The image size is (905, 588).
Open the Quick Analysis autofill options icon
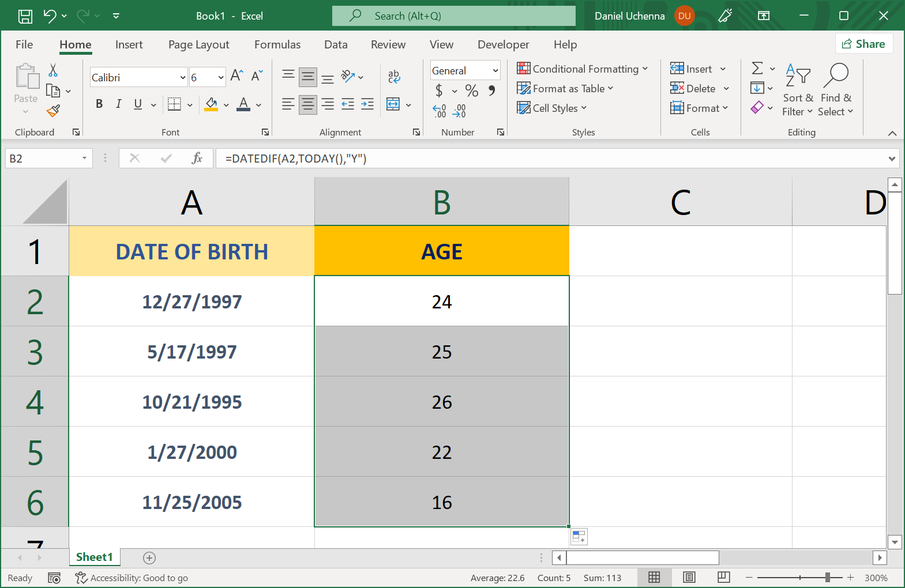tap(579, 537)
